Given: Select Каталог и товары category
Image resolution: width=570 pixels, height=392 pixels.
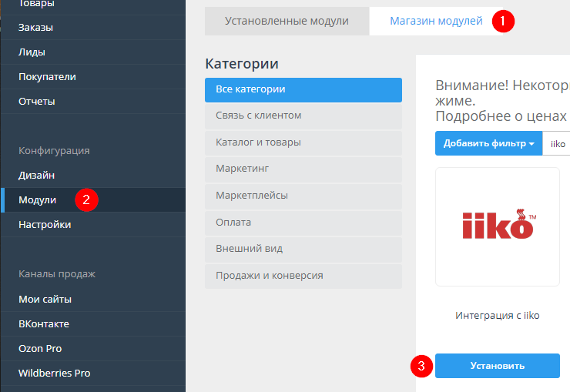Looking at the screenshot, I should pos(303,143).
